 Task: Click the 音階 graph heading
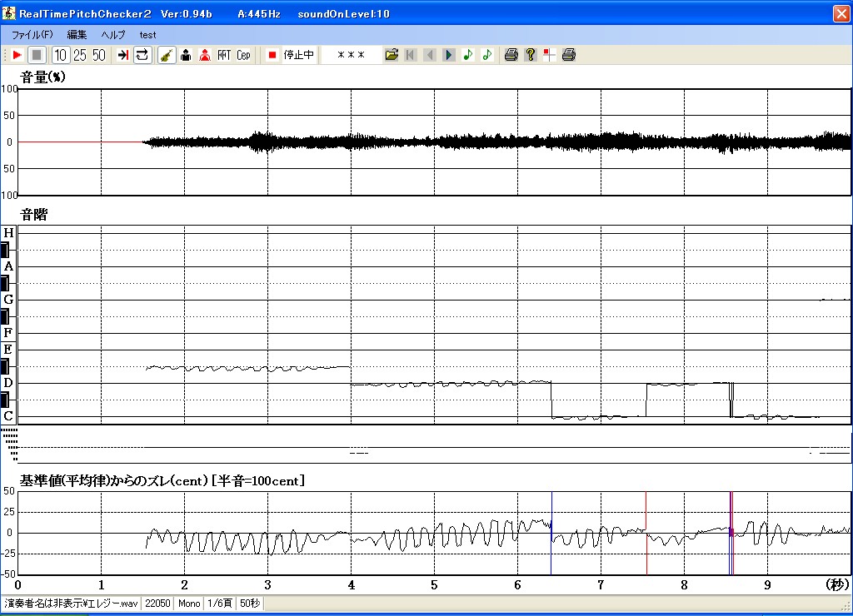point(33,215)
